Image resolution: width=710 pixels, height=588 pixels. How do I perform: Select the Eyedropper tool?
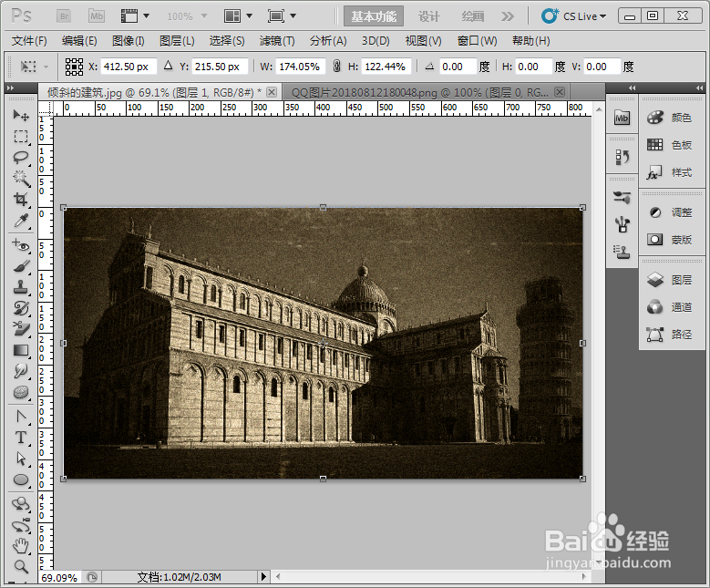click(x=21, y=221)
